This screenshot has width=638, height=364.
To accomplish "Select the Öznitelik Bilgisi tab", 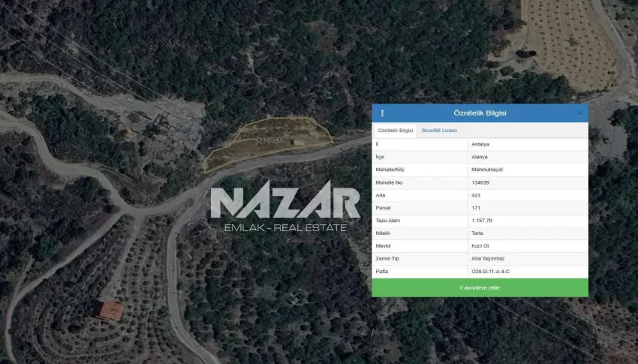I will [395, 131].
